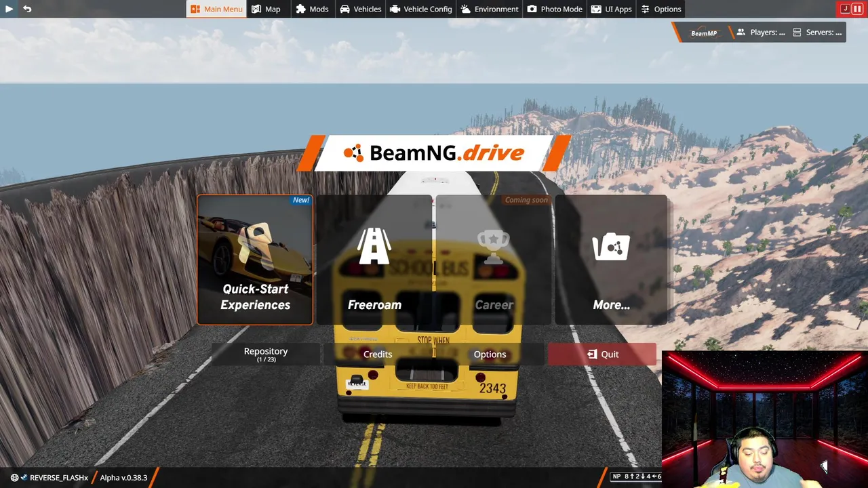
Task: Open the Vehicles tab
Action: pyautogui.click(x=361, y=9)
